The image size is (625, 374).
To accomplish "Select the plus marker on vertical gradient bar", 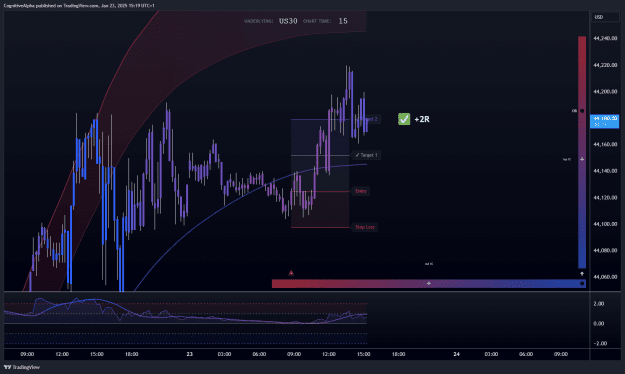I will coord(582,159).
